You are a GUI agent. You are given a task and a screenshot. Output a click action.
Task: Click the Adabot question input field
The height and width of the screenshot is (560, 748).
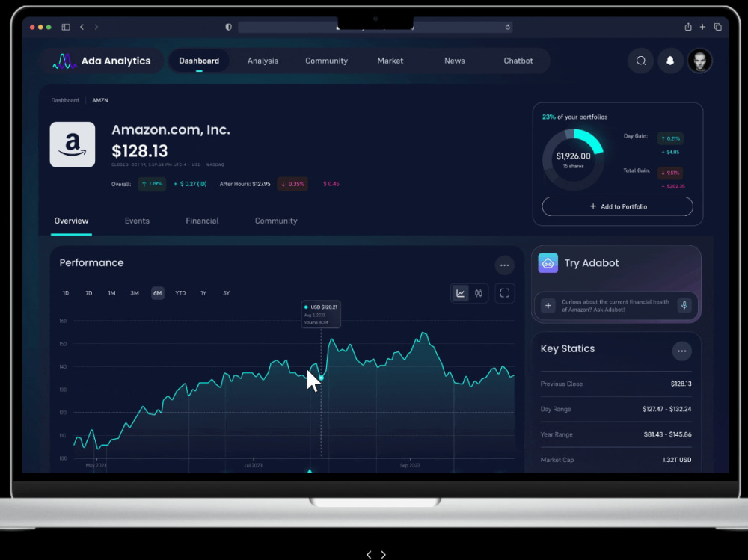[x=616, y=306]
